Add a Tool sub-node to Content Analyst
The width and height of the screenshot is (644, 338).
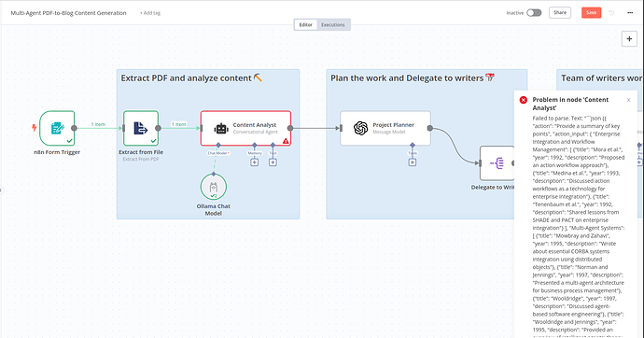click(x=273, y=162)
